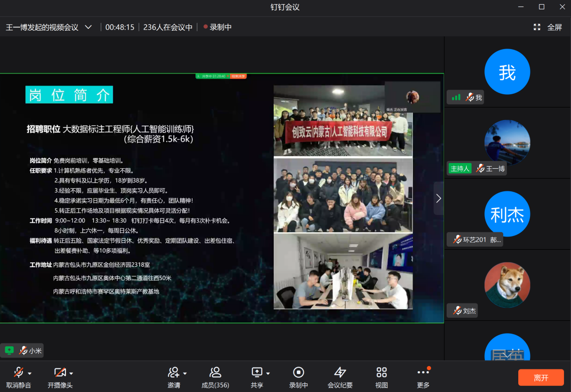Viewport: 571px width, 392px height.
Task: Enter 全屏 fullscreen mode
Action: [548, 27]
